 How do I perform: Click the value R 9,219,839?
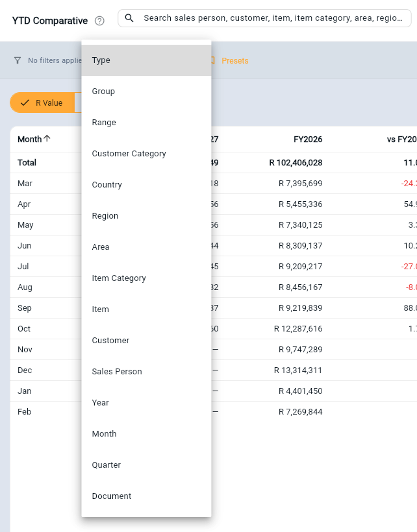pyautogui.click(x=301, y=308)
